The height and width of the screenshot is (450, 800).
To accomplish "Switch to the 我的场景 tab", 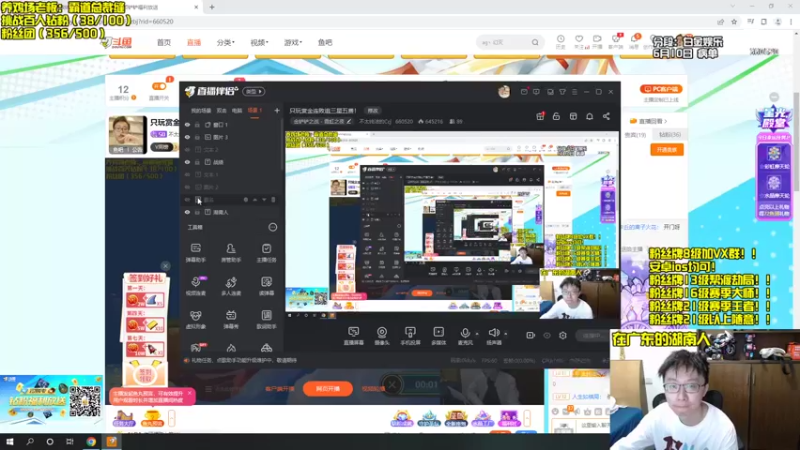I will (x=201, y=110).
